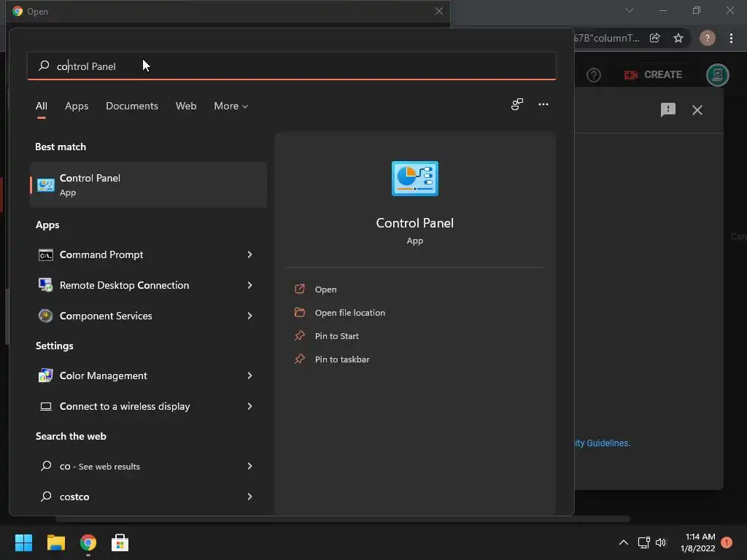The image size is (747, 560).
Task: Click the wireless display laptop icon
Action: [46, 406]
